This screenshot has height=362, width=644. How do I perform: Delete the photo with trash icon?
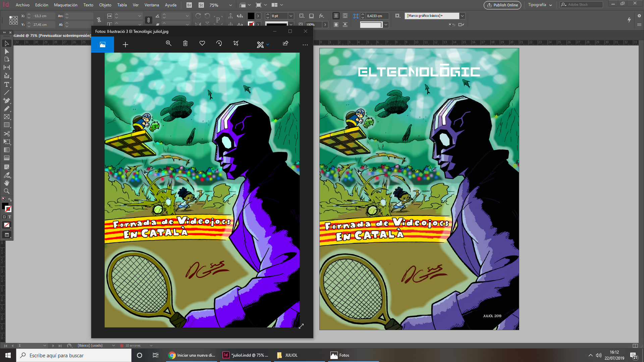(x=185, y=44)
